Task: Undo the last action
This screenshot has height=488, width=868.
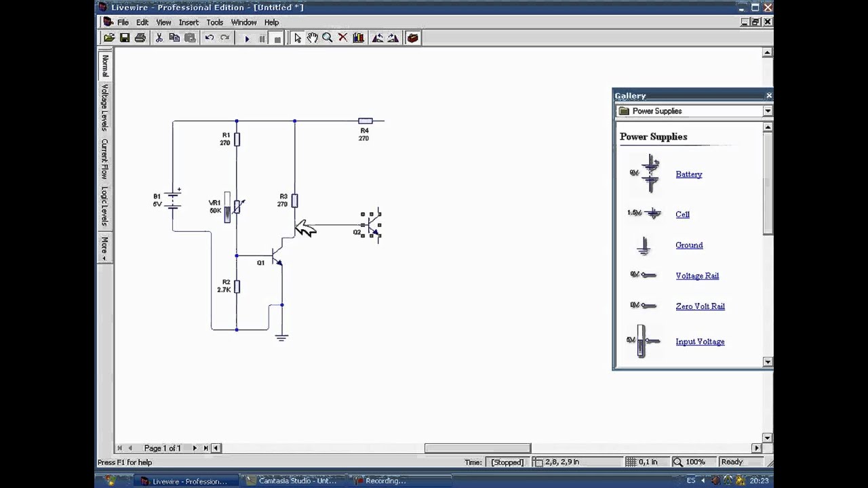Action: click(210, 38)
